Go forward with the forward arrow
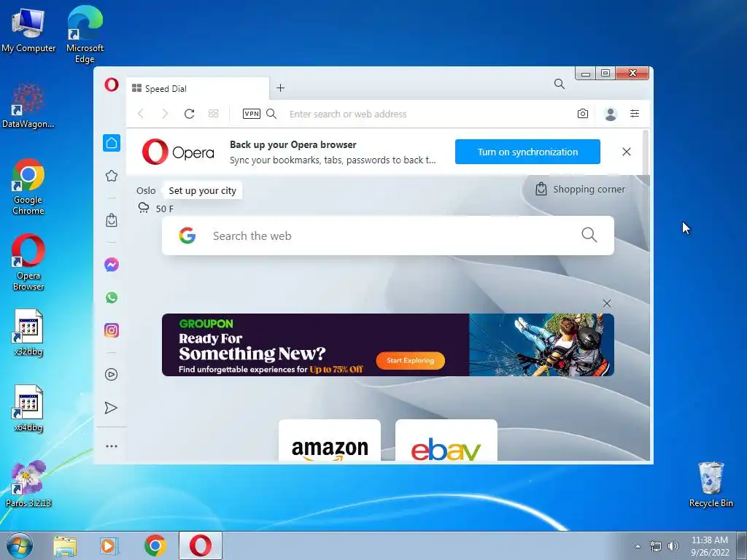The width and height of the screenshot is (747, 560). (x=165, y=114)
